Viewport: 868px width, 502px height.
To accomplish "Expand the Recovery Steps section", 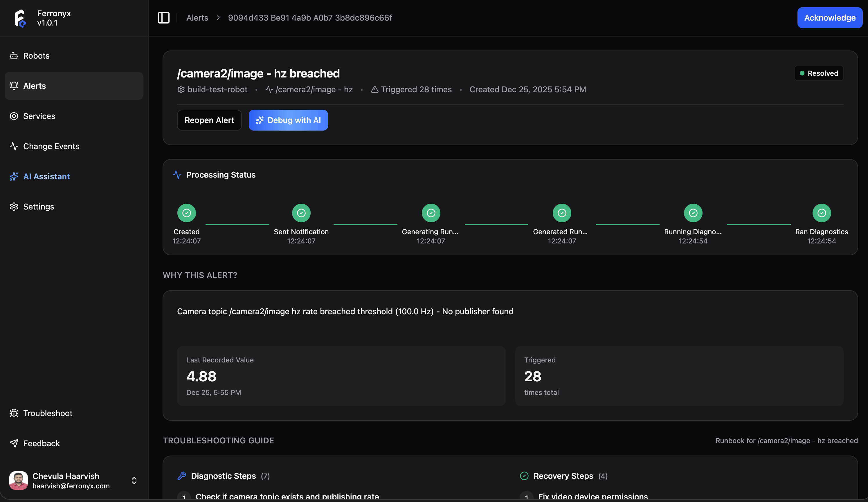I will [563, 476].
